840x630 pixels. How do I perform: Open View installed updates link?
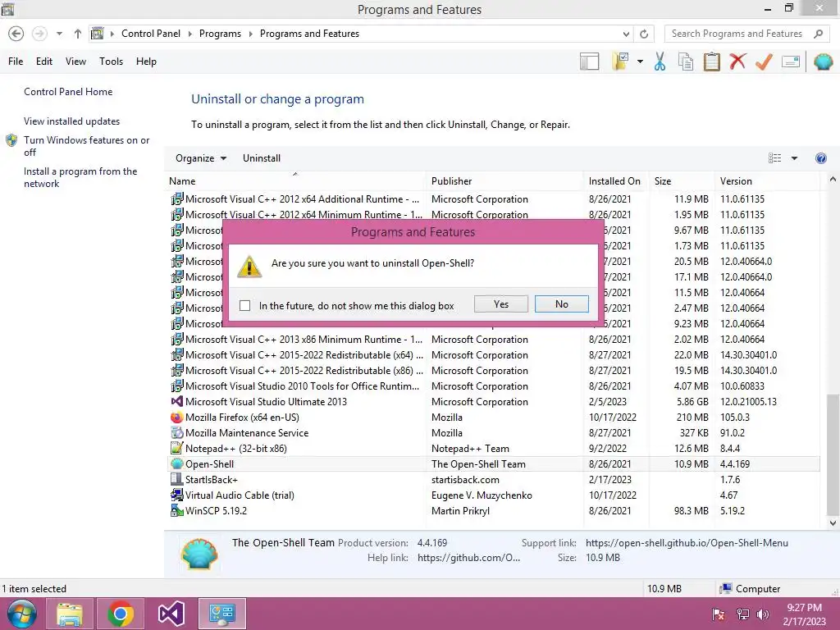[72, 121]
